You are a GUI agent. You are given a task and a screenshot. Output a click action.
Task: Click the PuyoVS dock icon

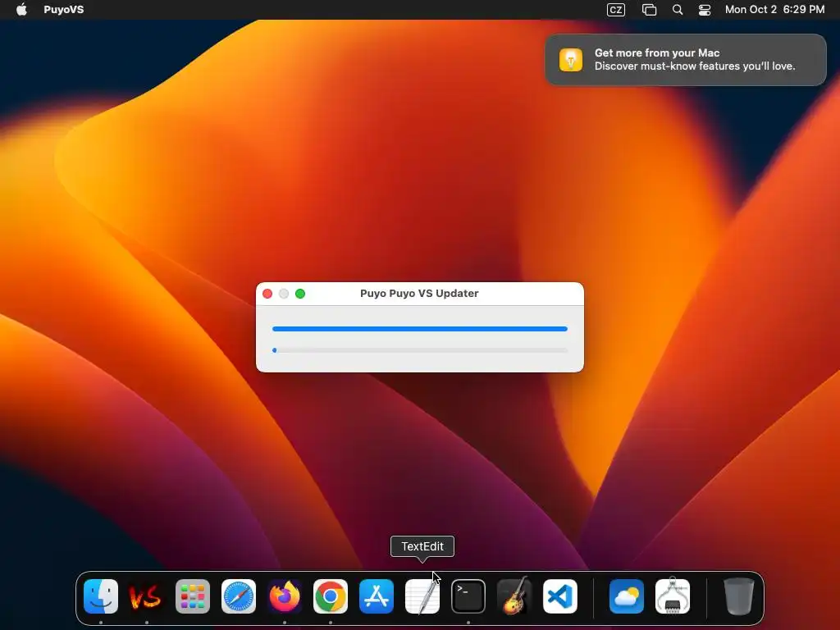[x=146, y=596]
